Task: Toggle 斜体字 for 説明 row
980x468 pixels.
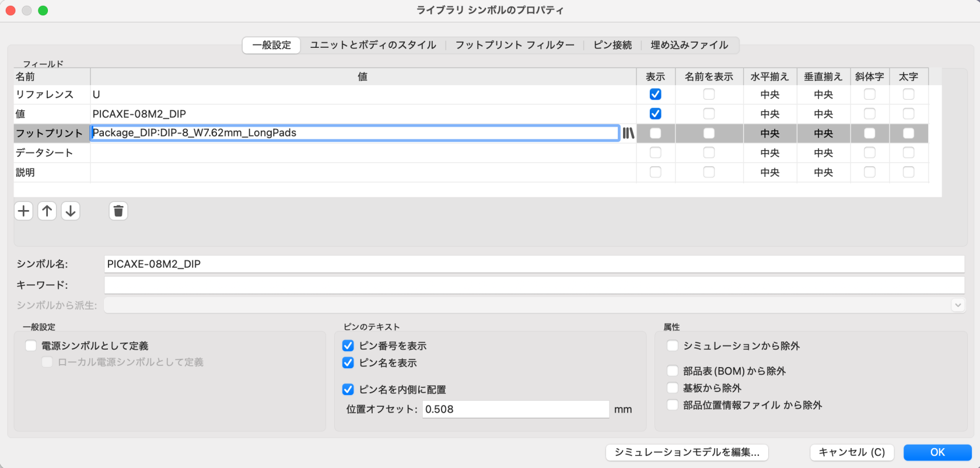Action: coord(870,172)
